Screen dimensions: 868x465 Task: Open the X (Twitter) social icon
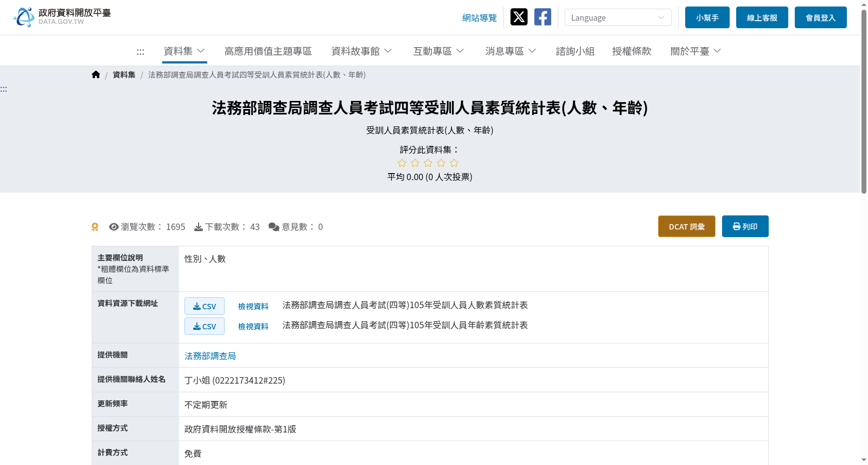[519, 17]
